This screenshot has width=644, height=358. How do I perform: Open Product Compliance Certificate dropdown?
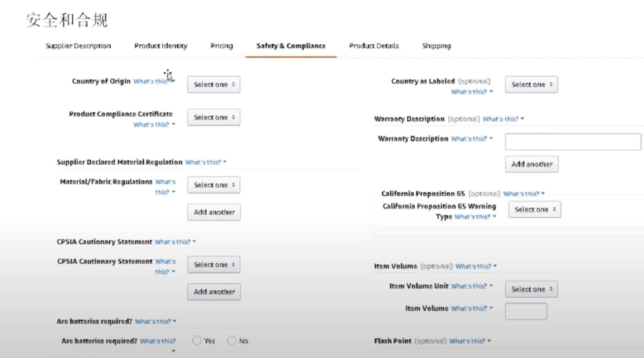tap(214, 117)
